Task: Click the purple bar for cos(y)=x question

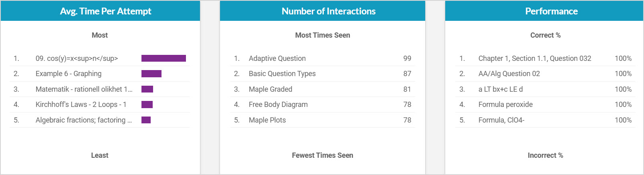Action: [x=164, y=58]
